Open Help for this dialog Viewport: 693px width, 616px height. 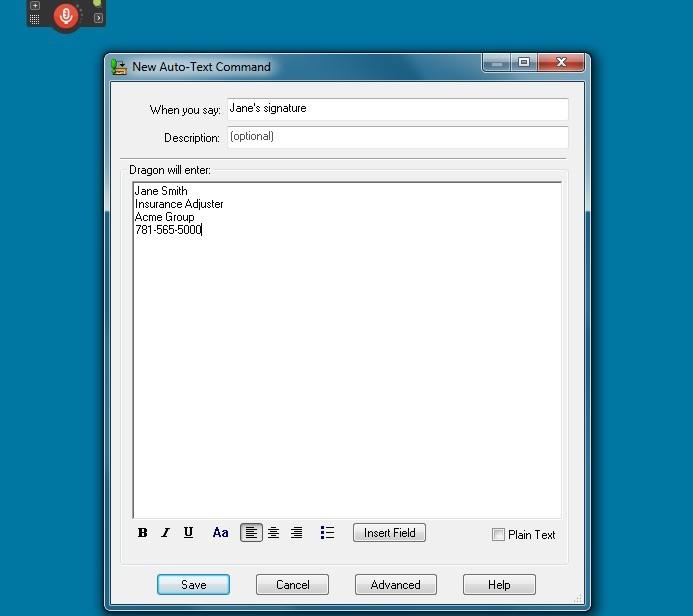[499, 585]
